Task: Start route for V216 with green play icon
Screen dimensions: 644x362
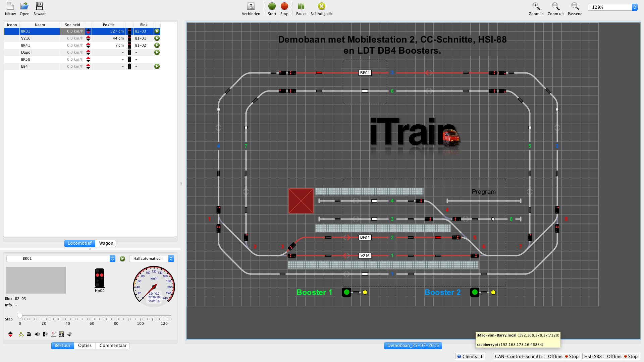Action: (157, 38)
